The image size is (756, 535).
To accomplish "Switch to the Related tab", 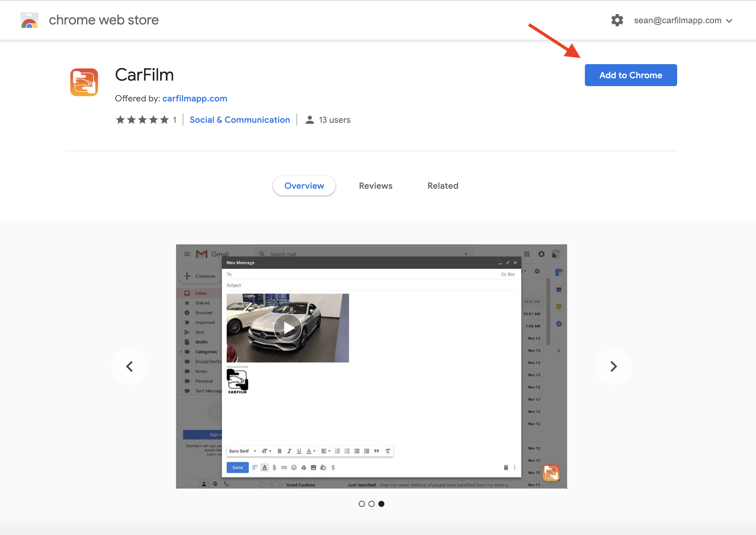I will [443, 186].
